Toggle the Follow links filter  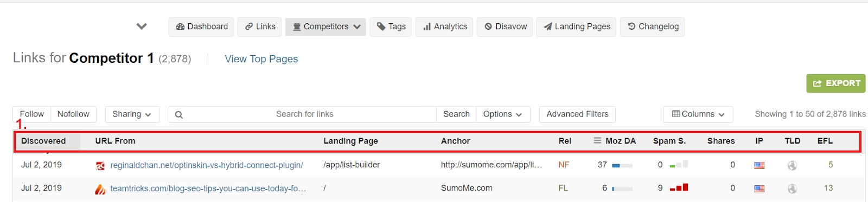pos(32,114)
